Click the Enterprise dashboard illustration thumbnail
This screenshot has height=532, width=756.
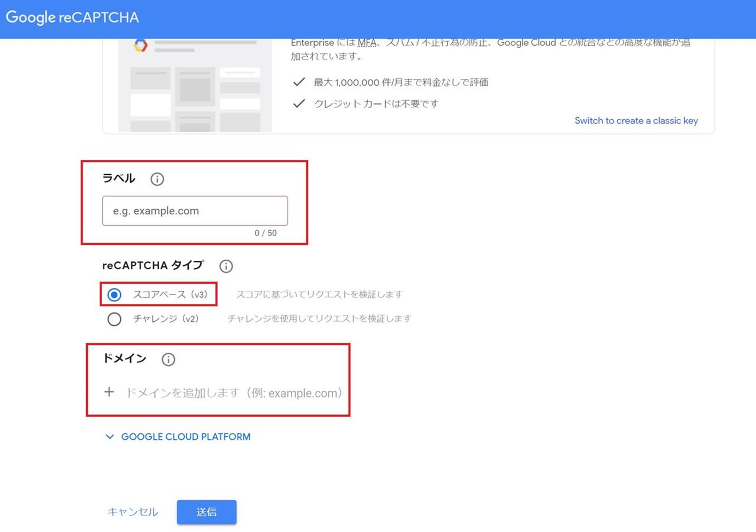coord(195,87)
